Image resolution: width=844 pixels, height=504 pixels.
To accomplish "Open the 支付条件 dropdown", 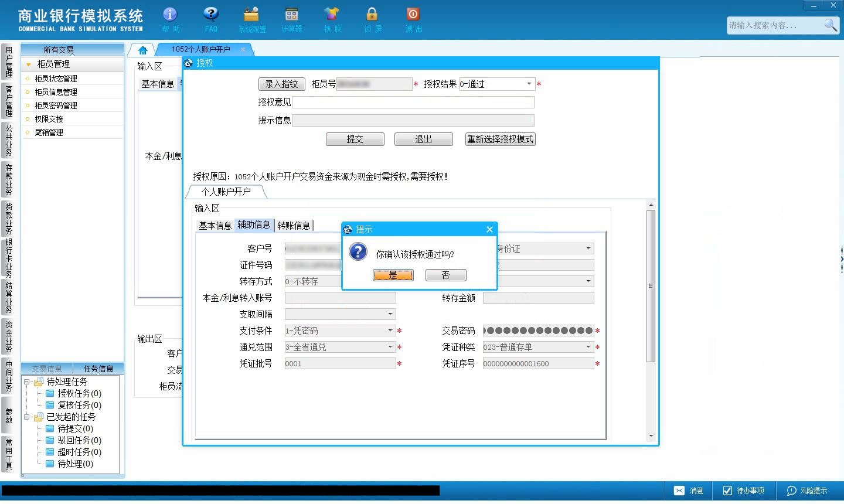I will (x=390, y=331).
